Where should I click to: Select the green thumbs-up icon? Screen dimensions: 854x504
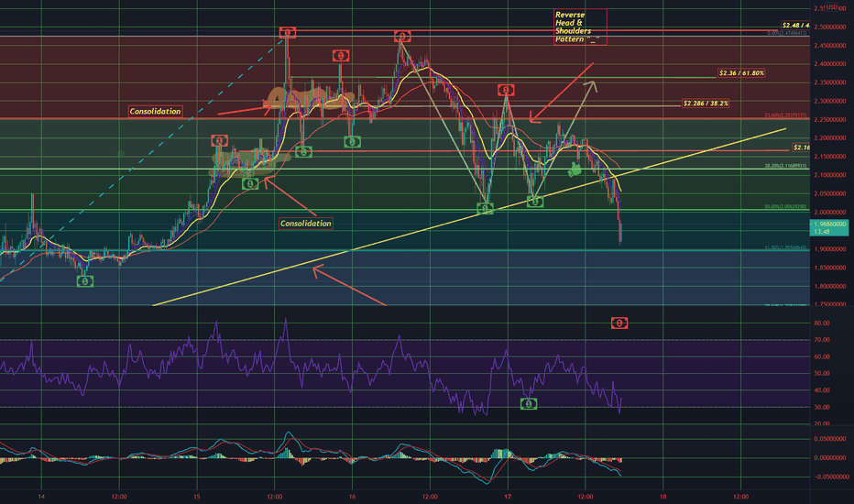[574, 170]
